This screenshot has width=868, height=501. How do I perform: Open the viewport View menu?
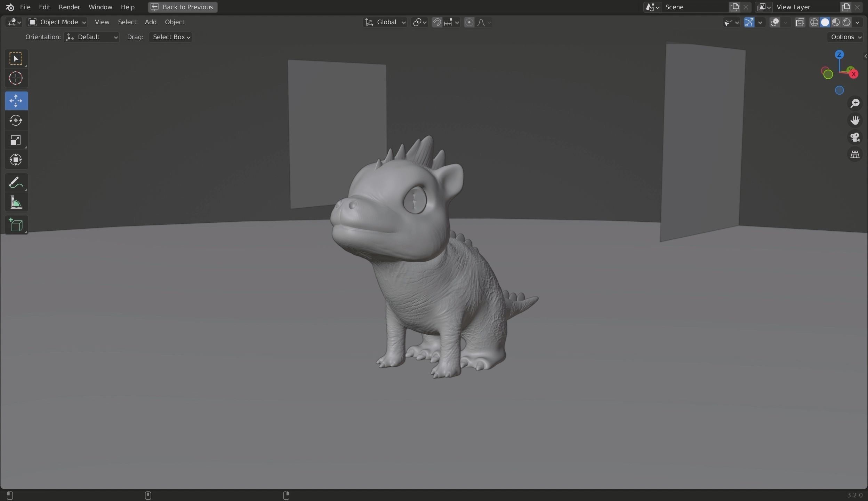pos(102,22)
